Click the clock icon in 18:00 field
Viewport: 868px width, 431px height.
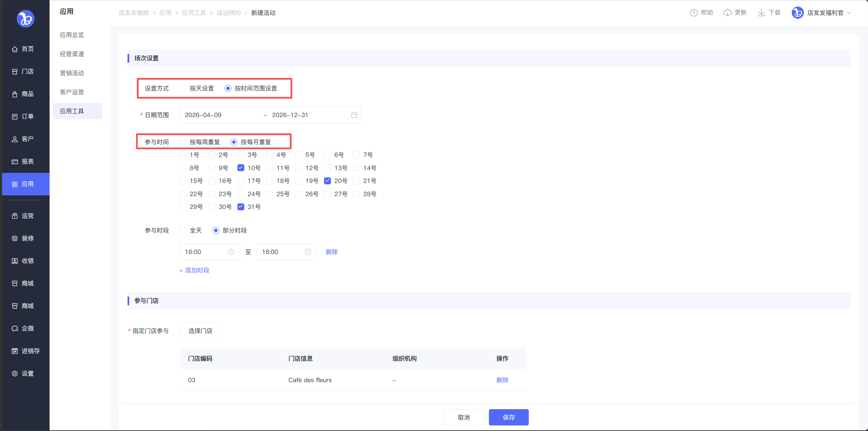pos(308,252)
